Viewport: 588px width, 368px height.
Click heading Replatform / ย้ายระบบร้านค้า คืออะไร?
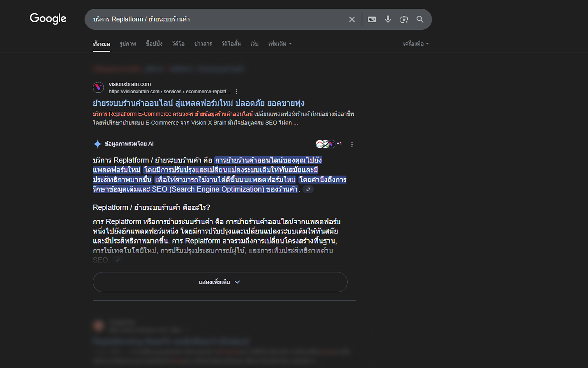pos(151,207)
